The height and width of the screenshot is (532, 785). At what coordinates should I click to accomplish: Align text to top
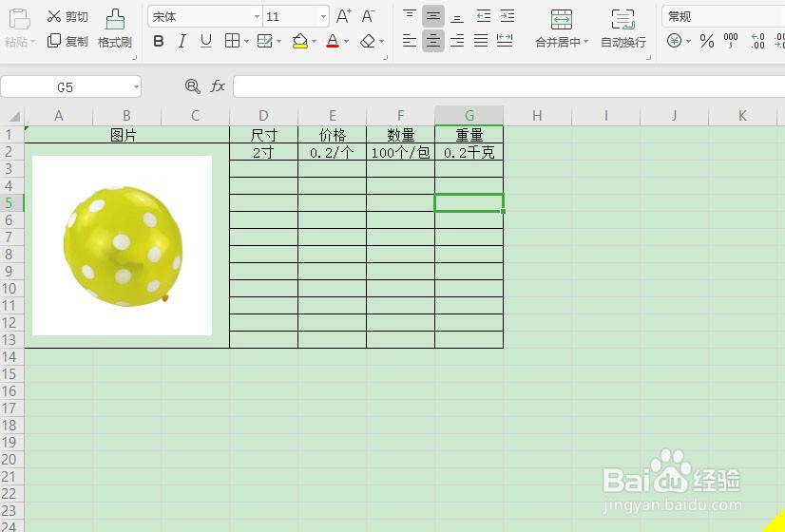(x=410, y=16)
